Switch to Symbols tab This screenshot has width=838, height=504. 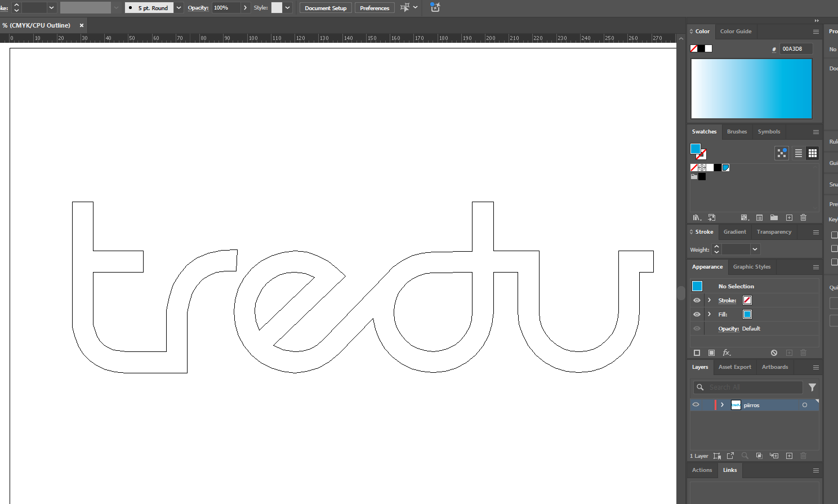769,132
